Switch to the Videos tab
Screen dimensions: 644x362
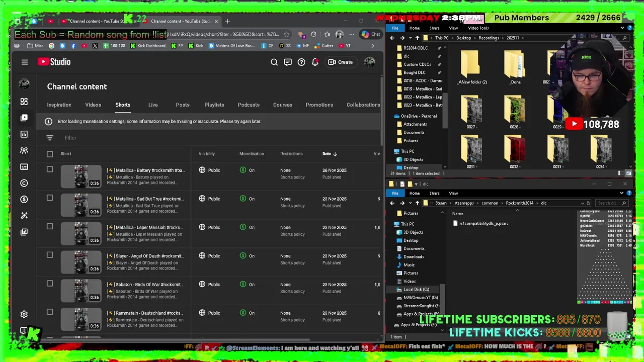(x=93, y=105)
